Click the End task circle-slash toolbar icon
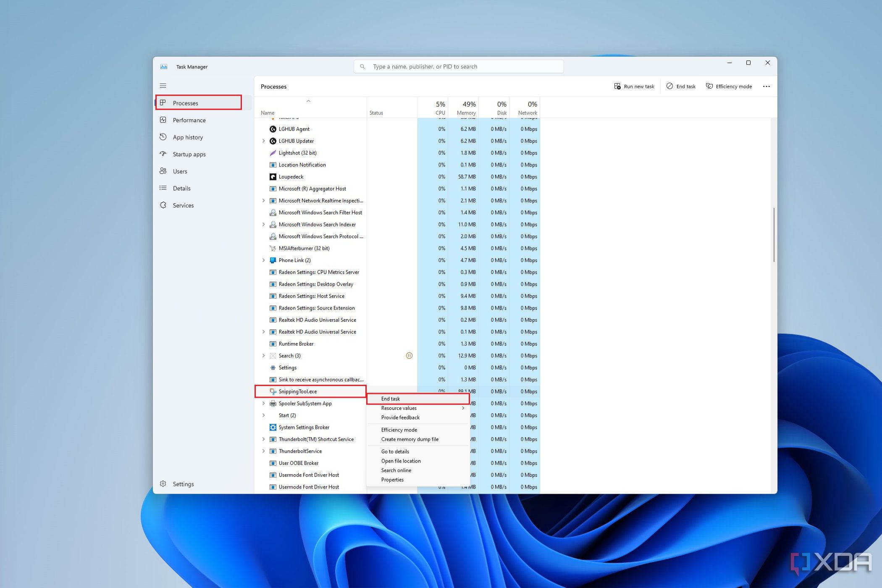The height and width of the screenshot is (588, 882). pyautogui.click(x=670, y=86)
